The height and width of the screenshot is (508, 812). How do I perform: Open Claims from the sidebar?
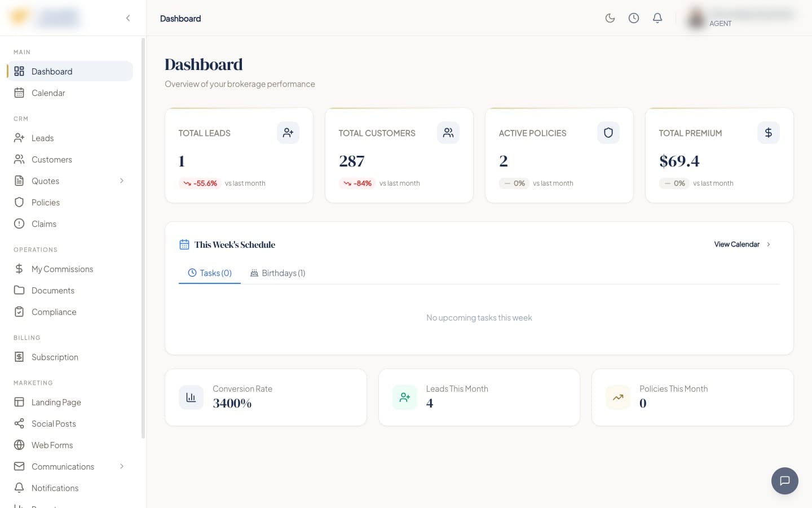[70, 224]
